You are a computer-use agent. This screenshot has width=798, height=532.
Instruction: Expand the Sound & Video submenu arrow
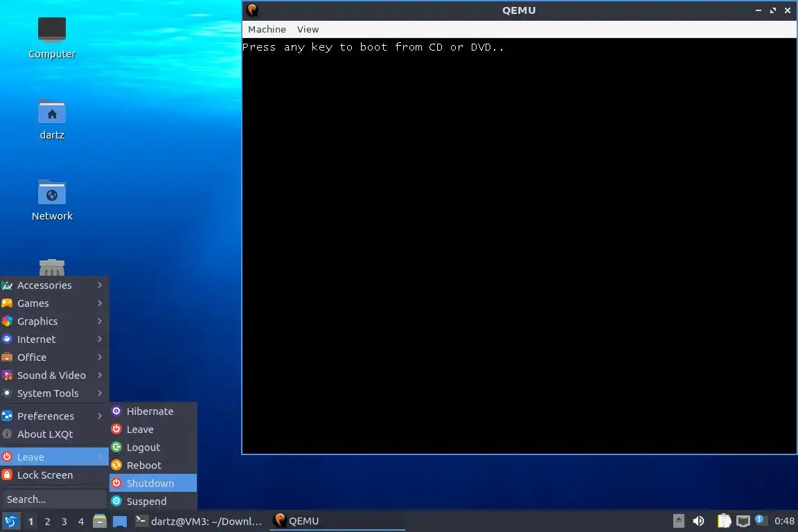click(x=100, y=375)
